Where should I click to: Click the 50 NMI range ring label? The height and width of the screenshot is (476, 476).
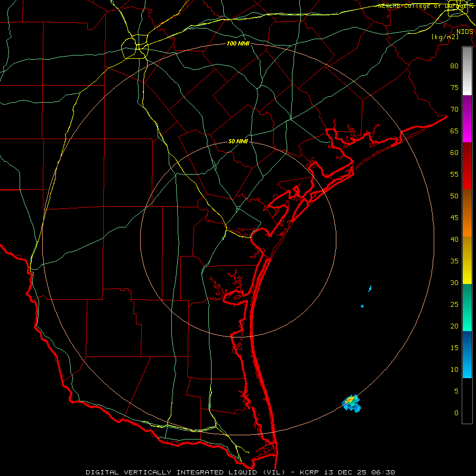pos(238,141)
